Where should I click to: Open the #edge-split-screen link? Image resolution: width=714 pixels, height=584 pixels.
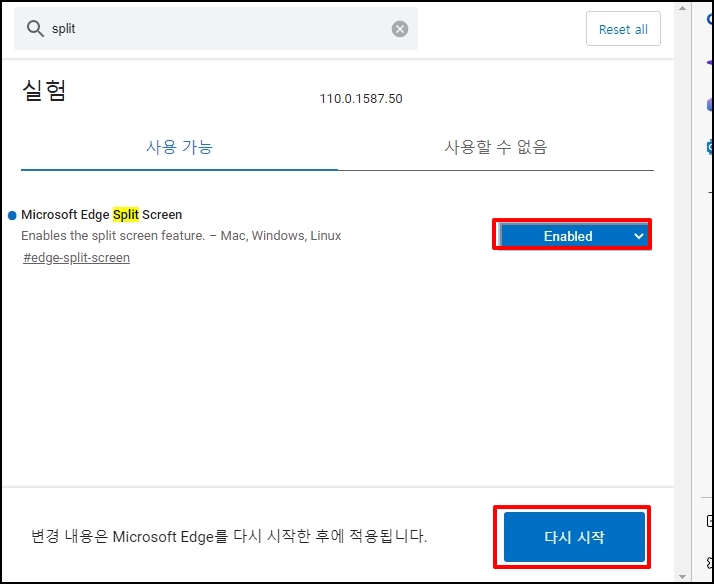click(76, 258)
